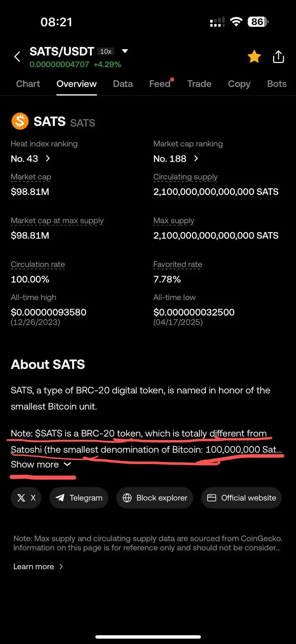
Task: Open the share icon
Action: coord(278,57)
